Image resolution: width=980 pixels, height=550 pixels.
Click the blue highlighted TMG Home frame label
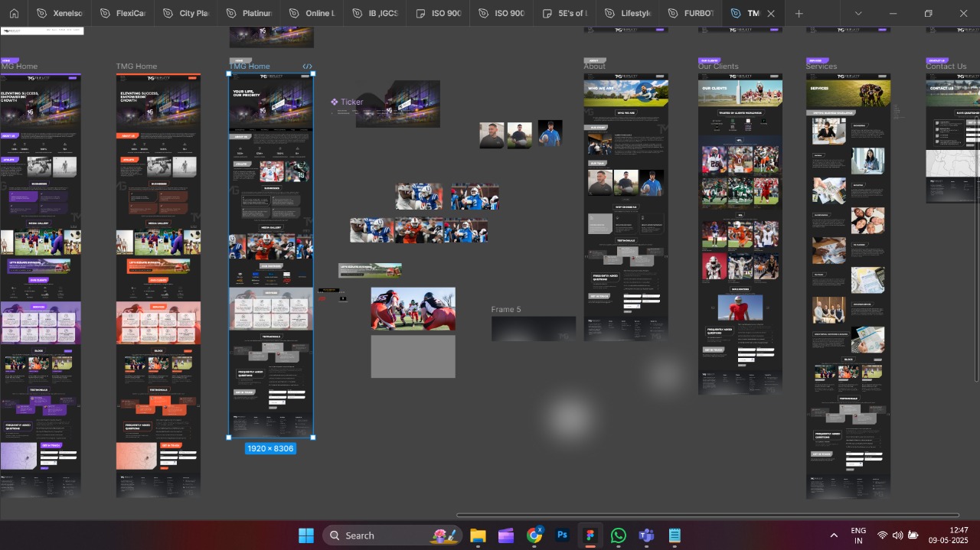[x=250, y=67]
